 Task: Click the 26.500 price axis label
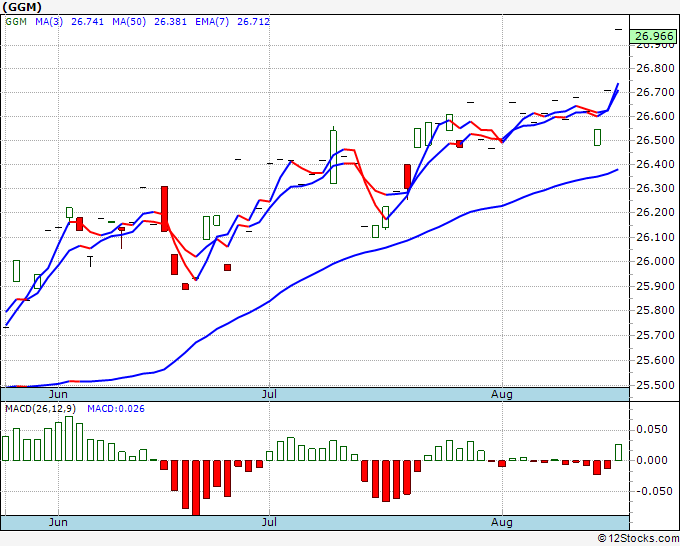coord(655,140)
